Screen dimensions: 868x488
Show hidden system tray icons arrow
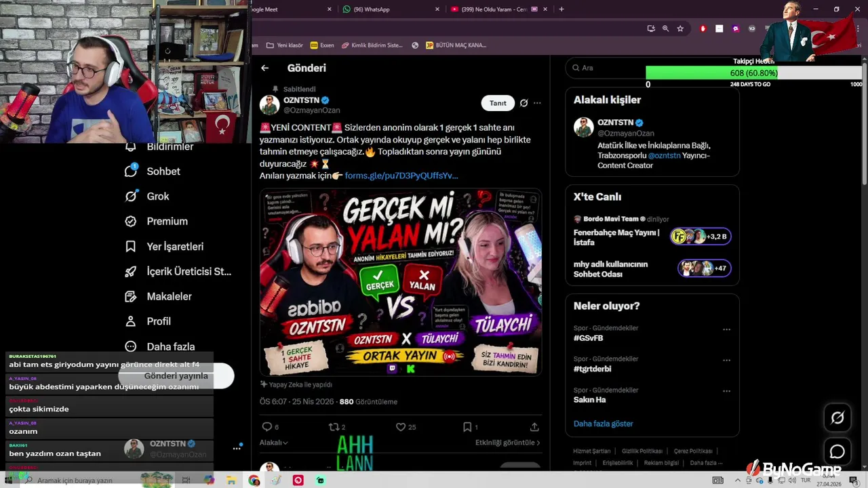[738, 481]
